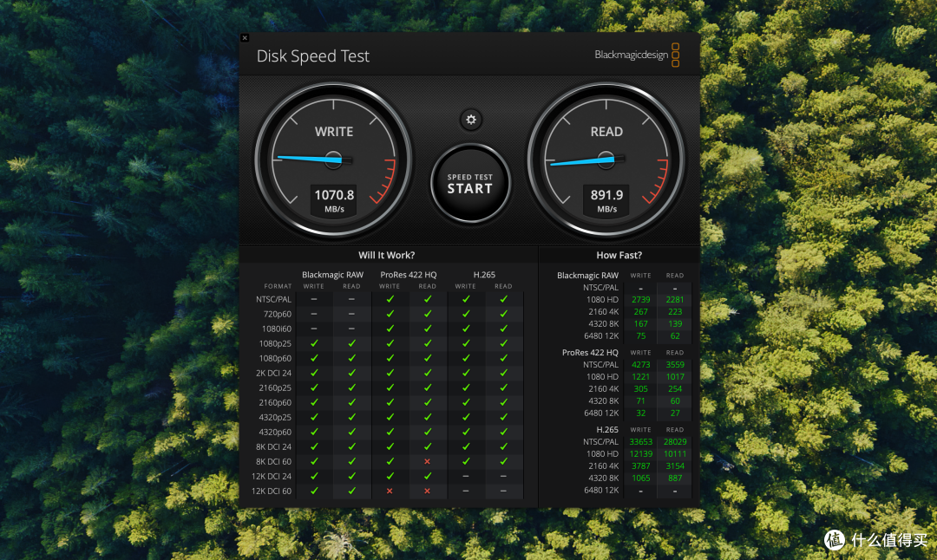Click Blackmagic RAW read checkmark for 4320p60
This screenshot has width=937, height=560.
(x=351, y=432)
